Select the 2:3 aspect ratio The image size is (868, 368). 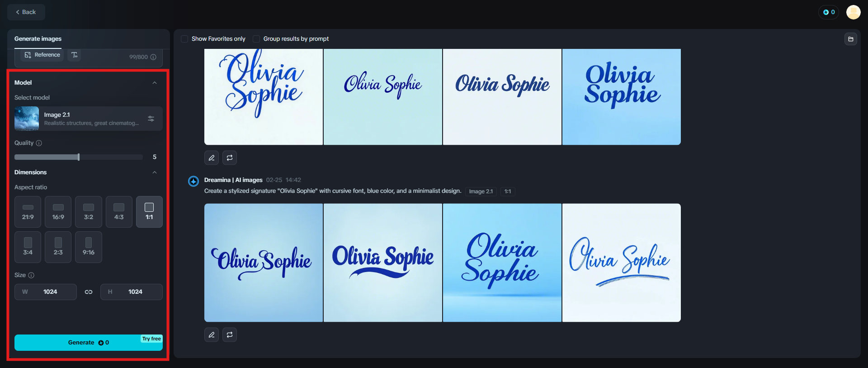(58, 247)
